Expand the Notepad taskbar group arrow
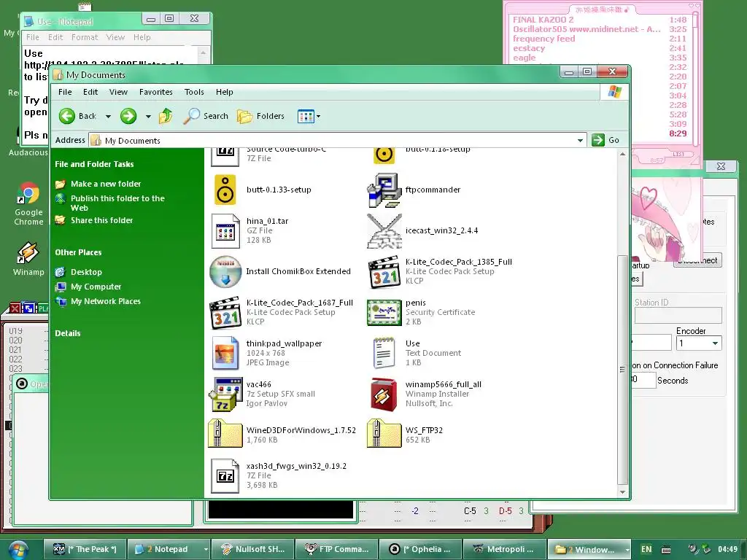Screen dimensions: 747x560 206,549
